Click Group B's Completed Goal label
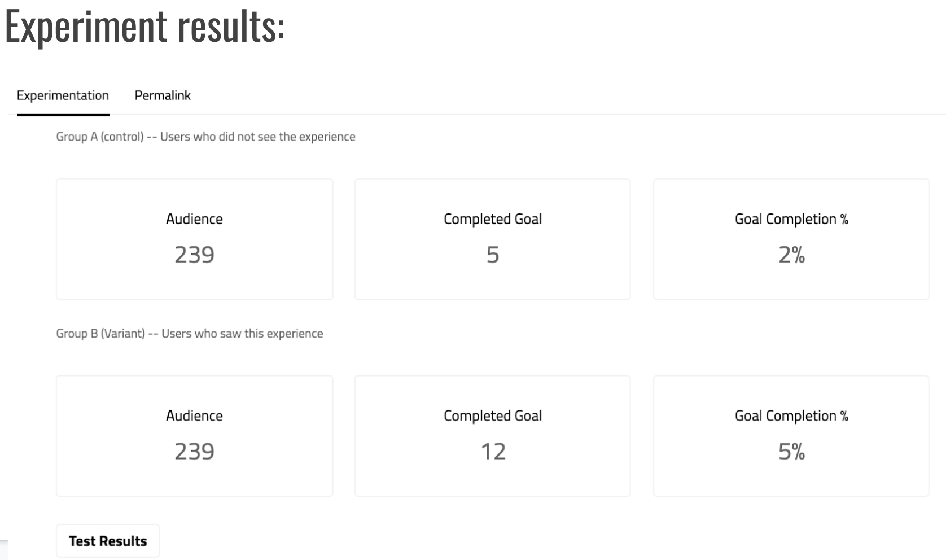The image size is (946, 560). [493, 416]
